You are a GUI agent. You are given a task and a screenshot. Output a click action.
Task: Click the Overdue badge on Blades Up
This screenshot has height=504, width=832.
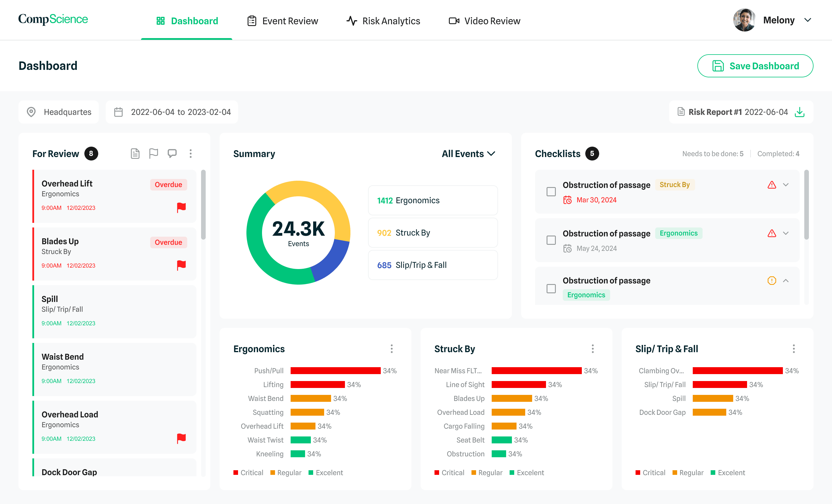(x=168, y=242)
